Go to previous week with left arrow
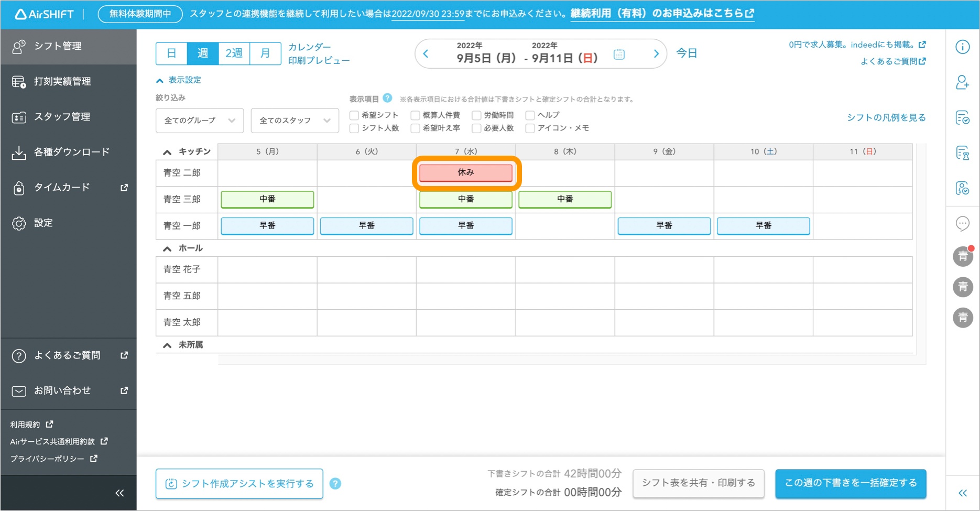980x511 pixels. click(x=426, y=53)
